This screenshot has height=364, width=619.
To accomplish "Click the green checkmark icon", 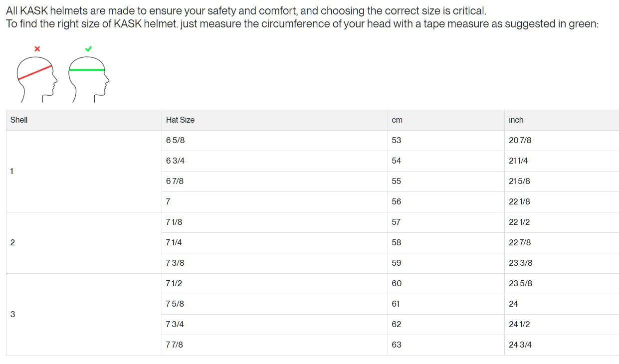I will coord(88,49).
